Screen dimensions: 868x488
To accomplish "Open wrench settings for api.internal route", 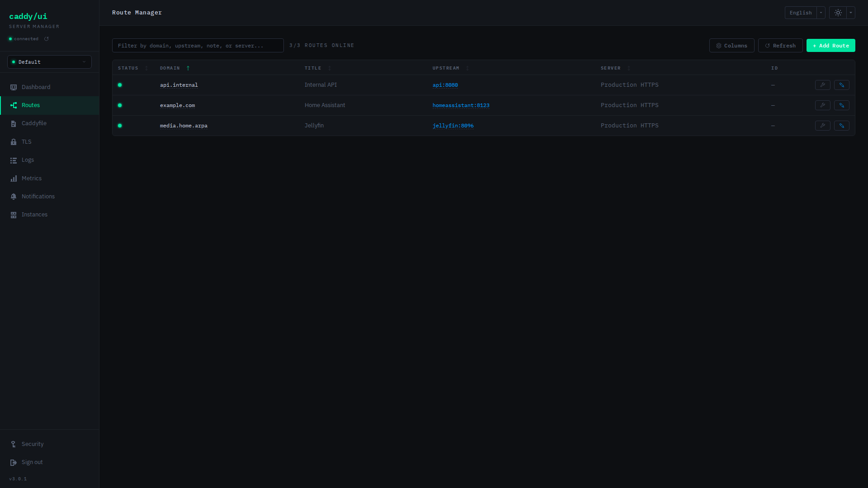I will pos(822,85).
